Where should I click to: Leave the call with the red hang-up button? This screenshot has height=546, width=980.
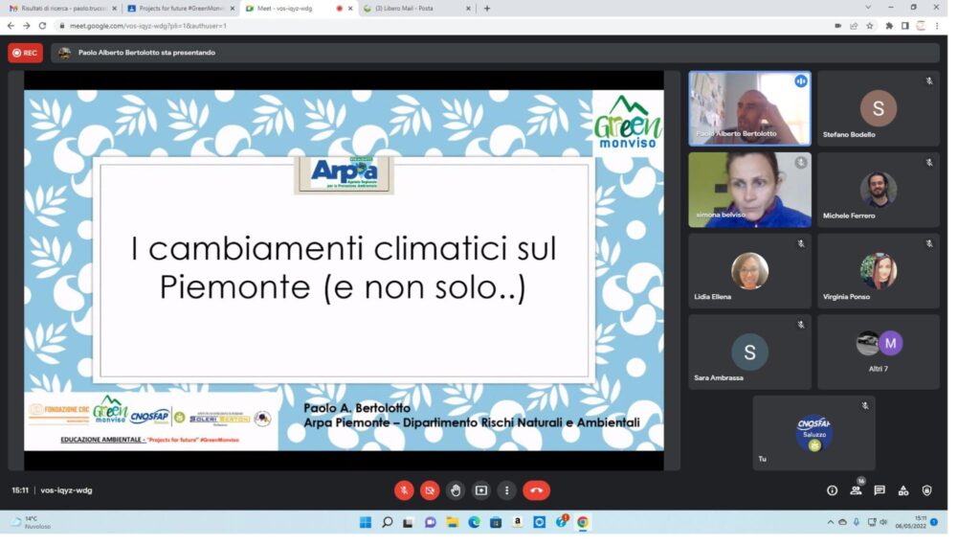(536, 490)
